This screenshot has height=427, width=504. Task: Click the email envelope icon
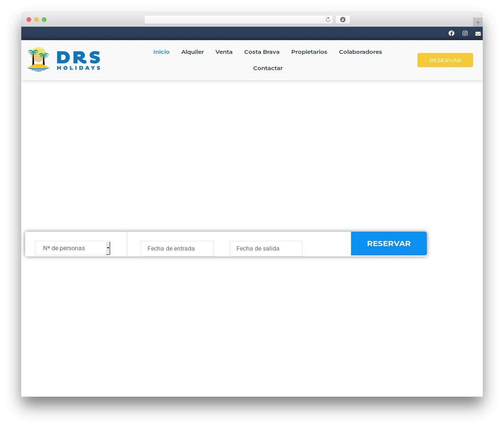coord(478,33)
